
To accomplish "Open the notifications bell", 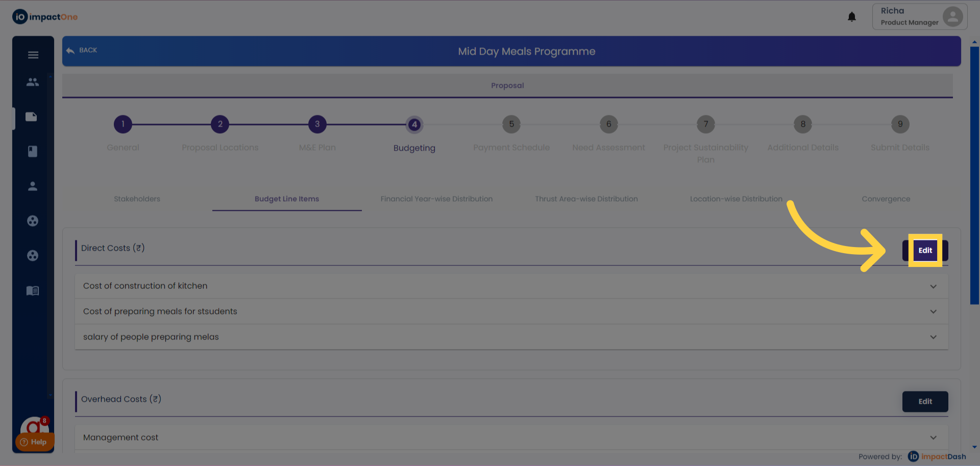I will [x=852, y=17].
